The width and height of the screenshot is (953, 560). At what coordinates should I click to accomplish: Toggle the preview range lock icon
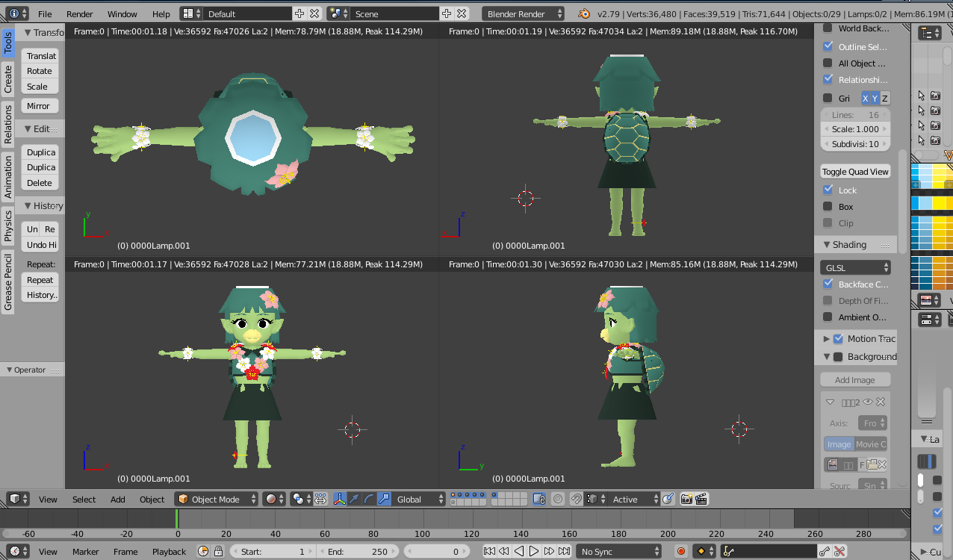[218, 551]
